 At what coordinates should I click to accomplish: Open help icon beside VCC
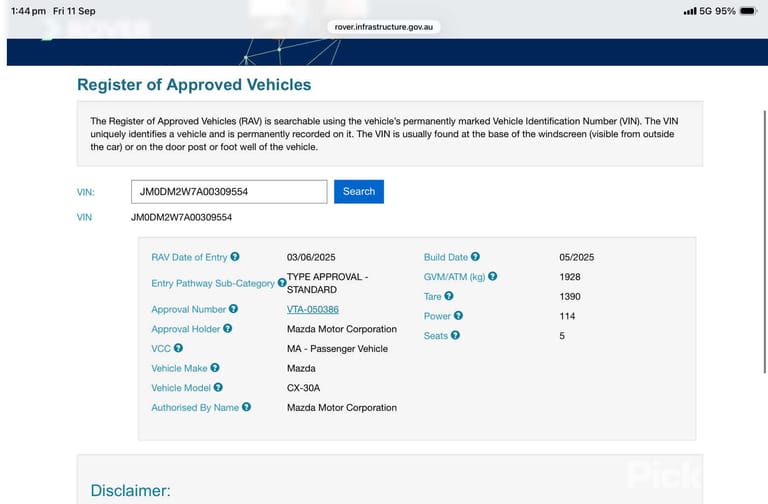(x=178, y=348)
